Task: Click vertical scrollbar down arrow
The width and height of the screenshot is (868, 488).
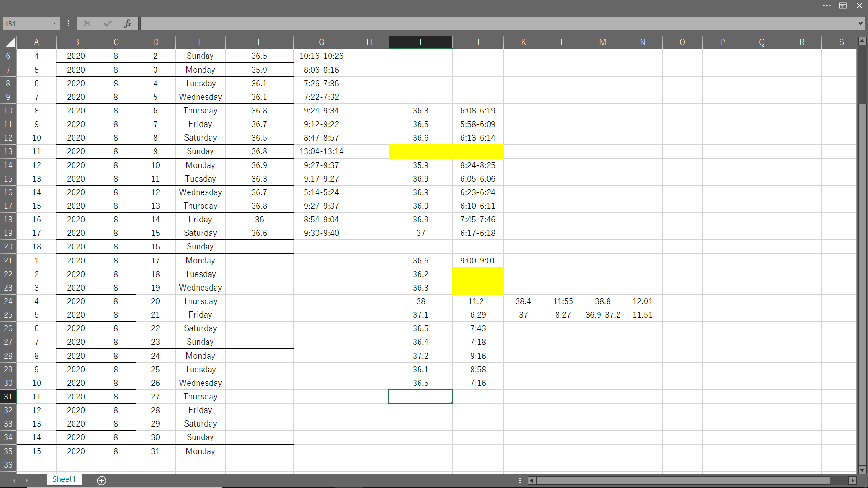Action: point(862,470)
